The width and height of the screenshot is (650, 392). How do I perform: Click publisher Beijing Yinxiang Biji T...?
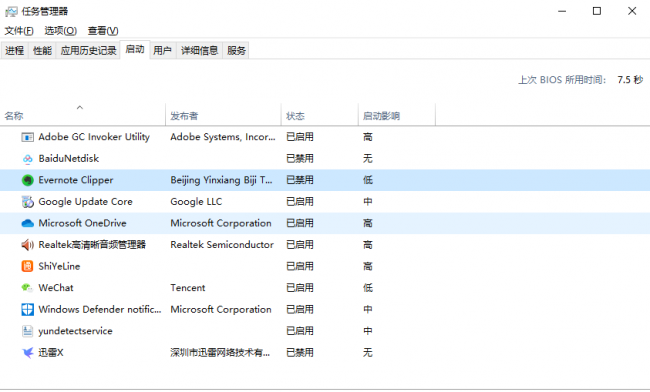221,180
